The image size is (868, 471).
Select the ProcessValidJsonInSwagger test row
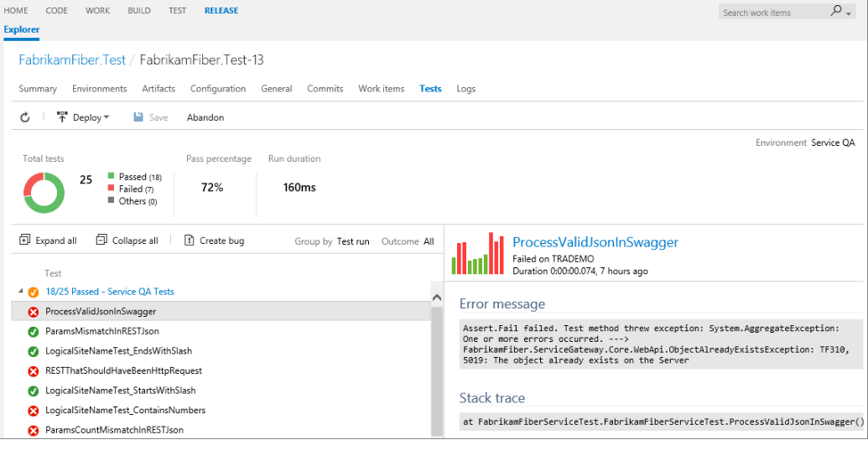[221, 312]
